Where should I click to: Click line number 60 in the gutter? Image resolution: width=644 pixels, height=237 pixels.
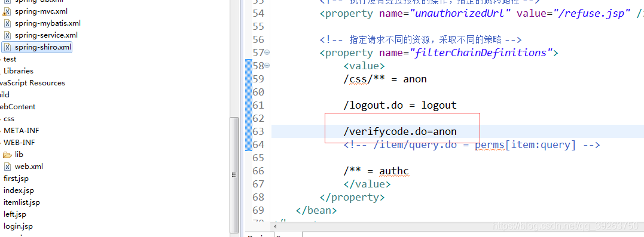point(258,92)
